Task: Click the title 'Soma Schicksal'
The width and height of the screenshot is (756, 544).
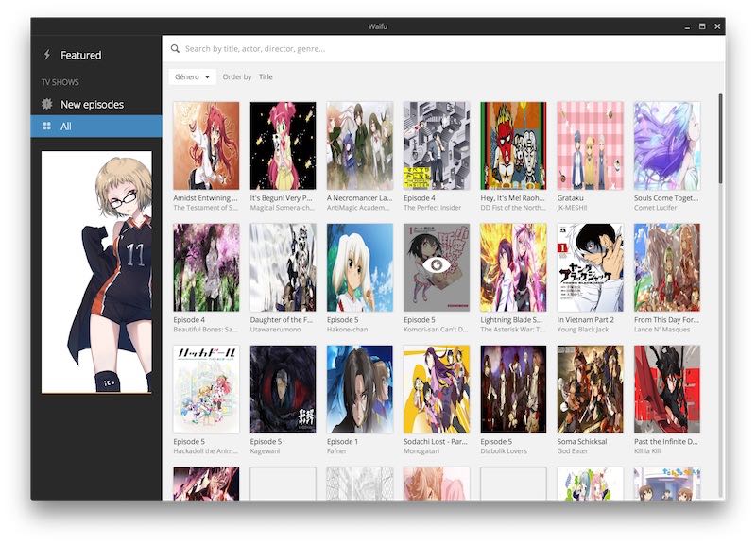Action: (x=582, y=441)
